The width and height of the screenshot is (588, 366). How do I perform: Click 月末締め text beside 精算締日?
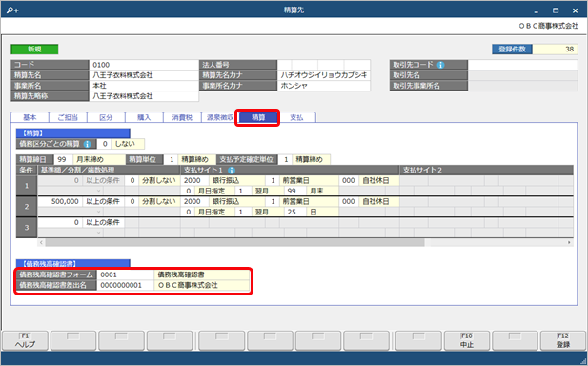[90, 159]
